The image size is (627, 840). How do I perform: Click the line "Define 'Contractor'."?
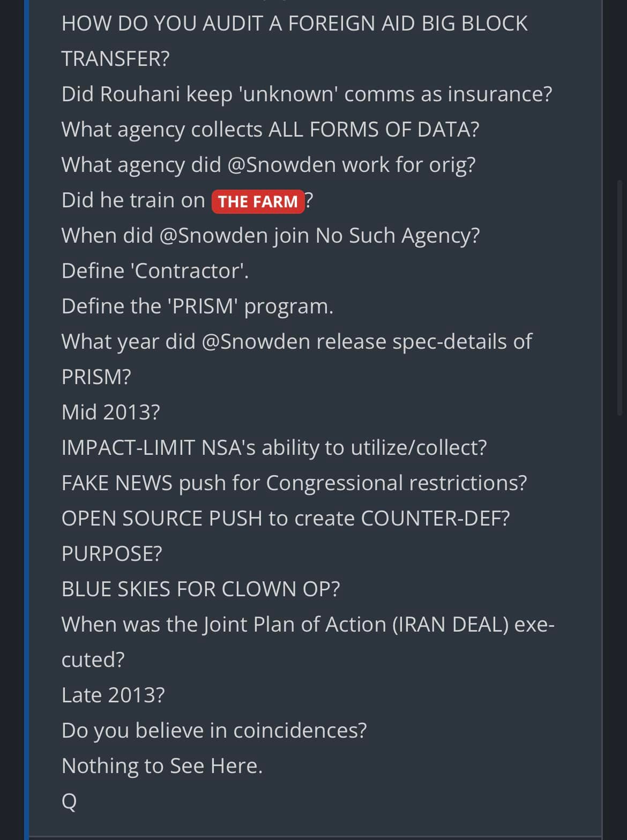click(155, 271)
